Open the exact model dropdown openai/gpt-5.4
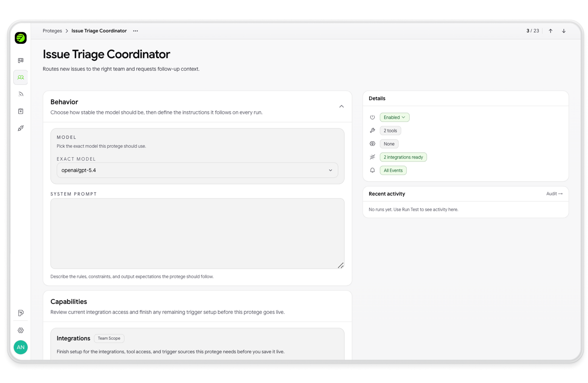Image resolution: width=588 pixels, height=383 pixels. coord(197,170)
